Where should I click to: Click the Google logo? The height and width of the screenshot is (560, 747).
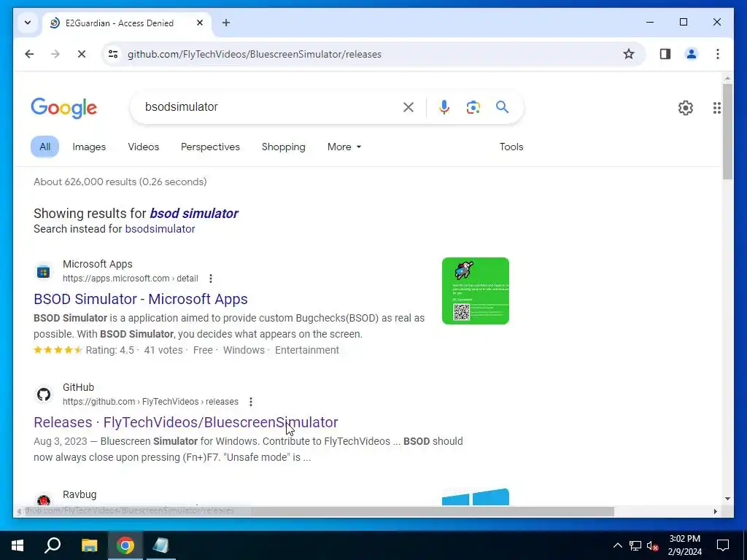point(64,108)
